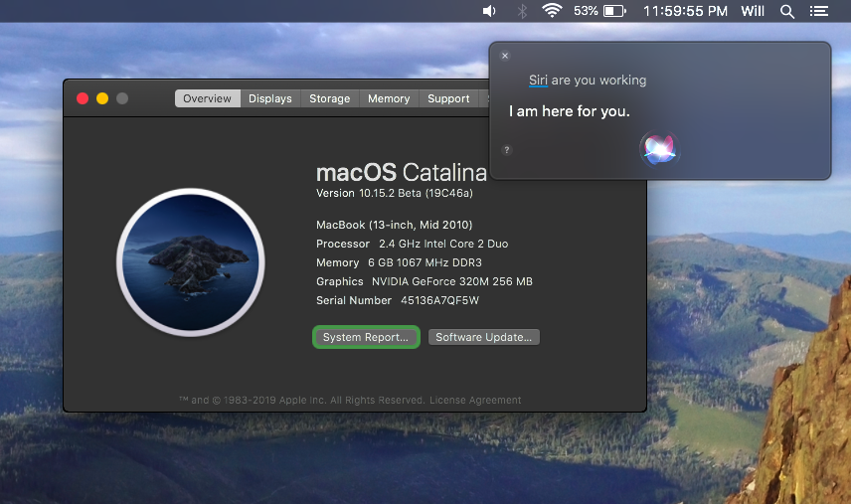Click the macOS Catalina island logo

[191, 262]
